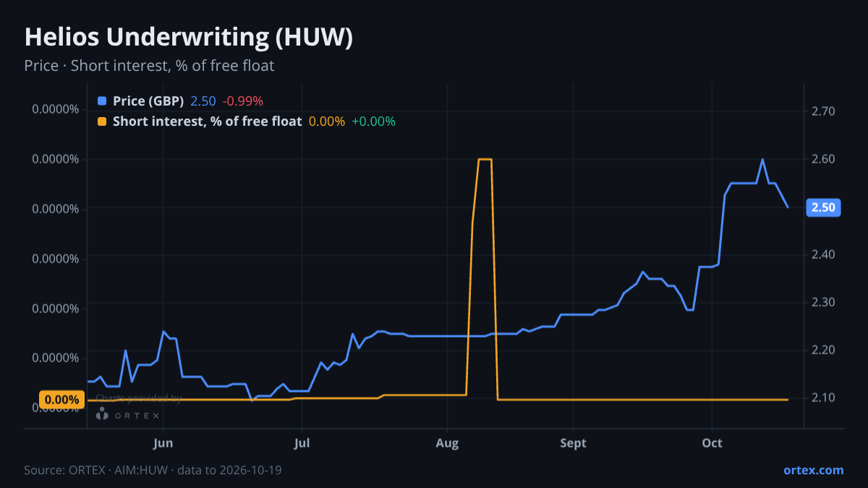This screenshot has width=868, height=488.
Task: Click the orange Short interest legend swatch
Action: click(x=102, y=121)
